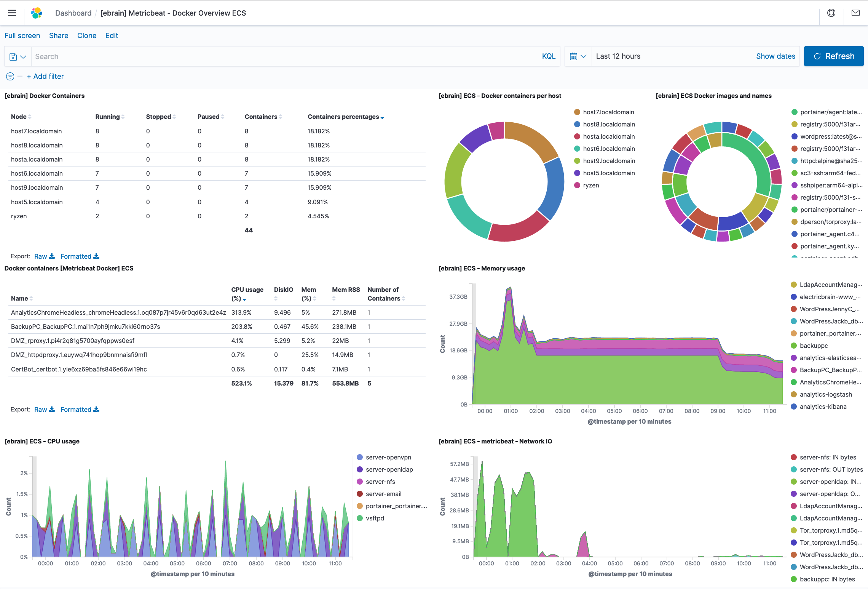
Task: Click the ryzen legend color dot
Action: [577, 185]
